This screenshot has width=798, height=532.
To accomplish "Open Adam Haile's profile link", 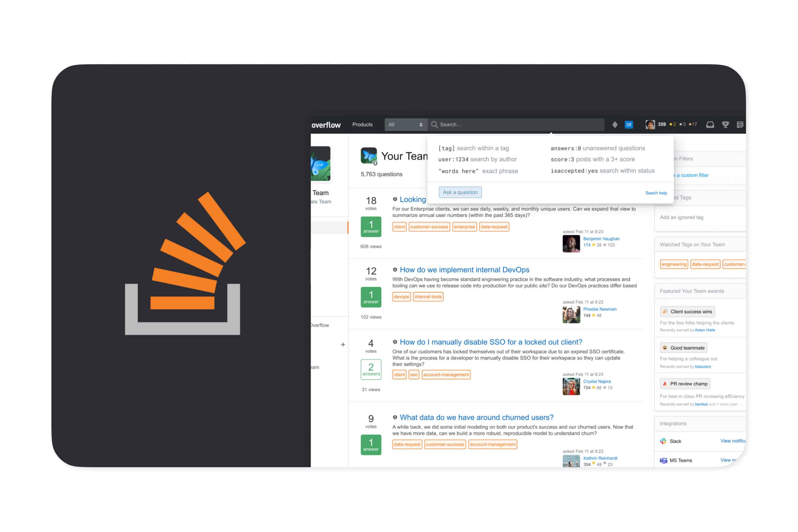I will (705, 330).
